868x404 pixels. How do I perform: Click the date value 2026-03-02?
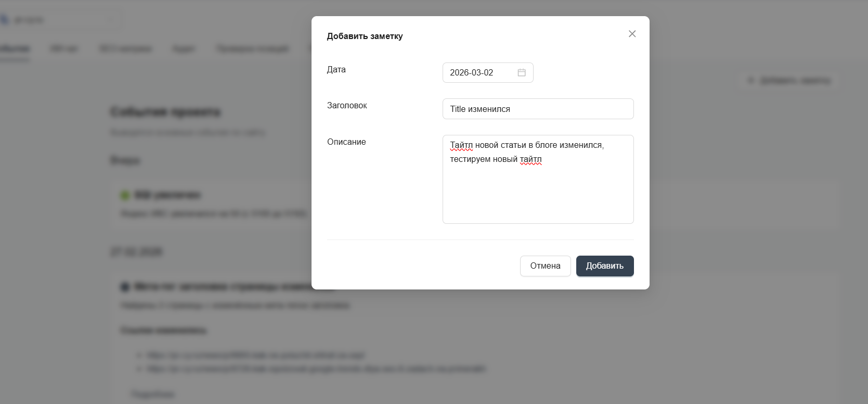471,73
